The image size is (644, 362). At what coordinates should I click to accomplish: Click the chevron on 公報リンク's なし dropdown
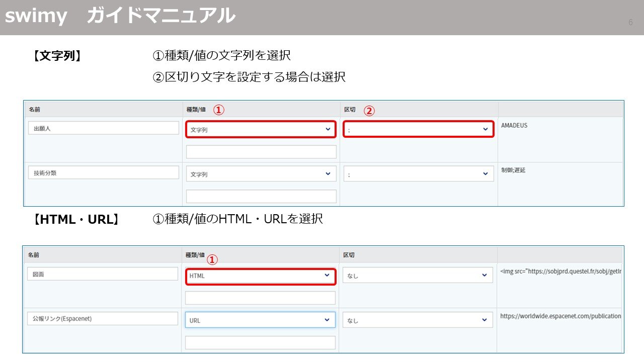point(485,320)
